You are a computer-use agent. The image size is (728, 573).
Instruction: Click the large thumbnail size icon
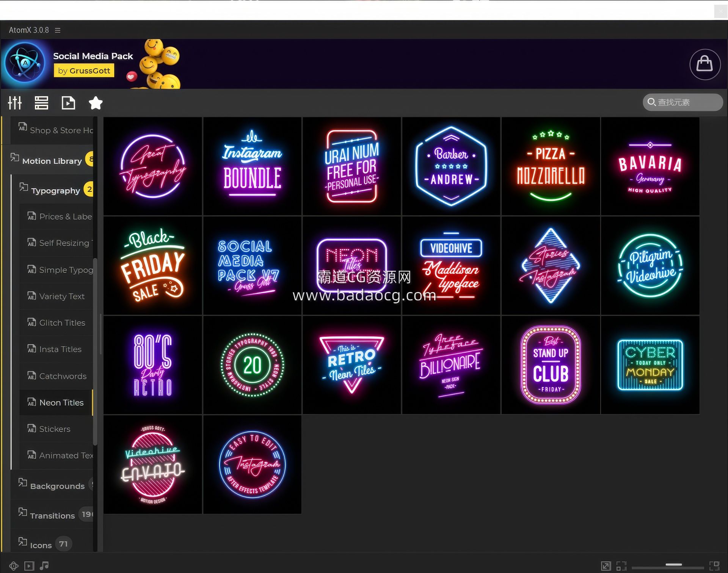point(714,566)
